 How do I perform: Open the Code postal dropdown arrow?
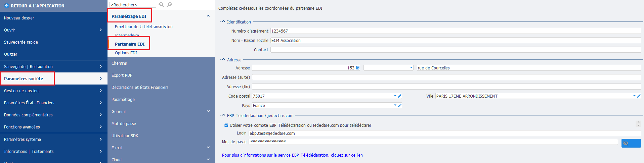click(395, 96)
